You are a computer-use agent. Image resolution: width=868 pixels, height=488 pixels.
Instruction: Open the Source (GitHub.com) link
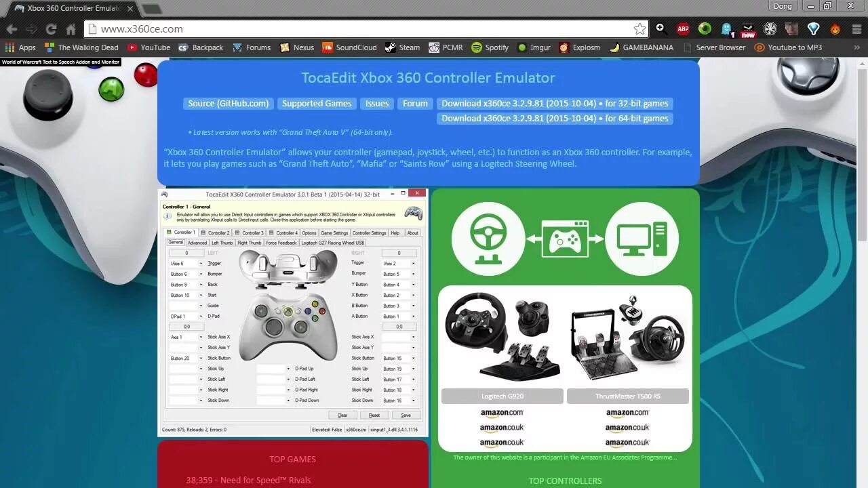(x=229, y=104)
